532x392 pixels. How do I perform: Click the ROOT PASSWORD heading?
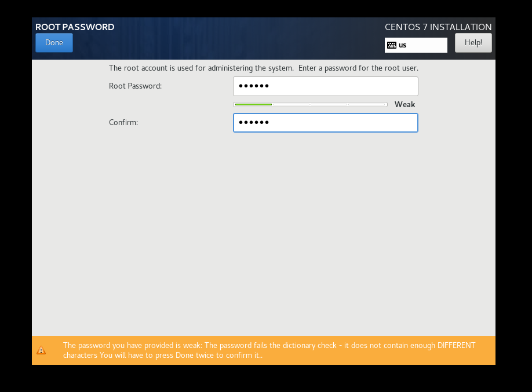tap(75, 27)
